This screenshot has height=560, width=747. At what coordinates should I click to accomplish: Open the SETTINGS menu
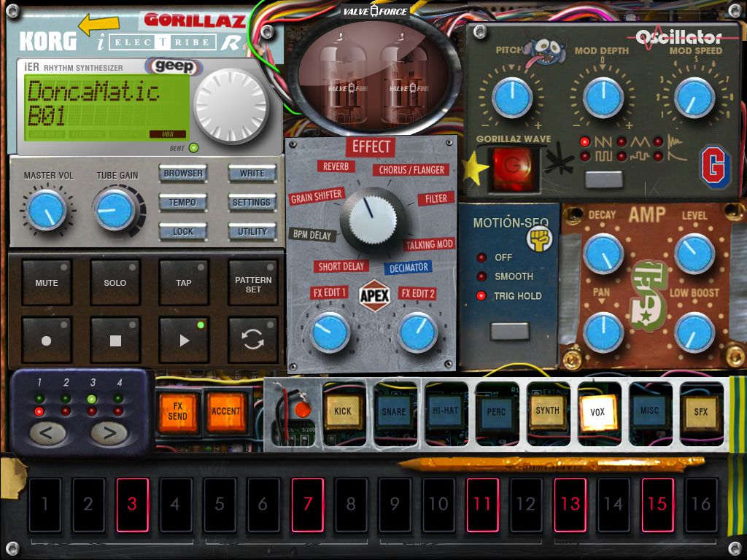coord(252,203)
